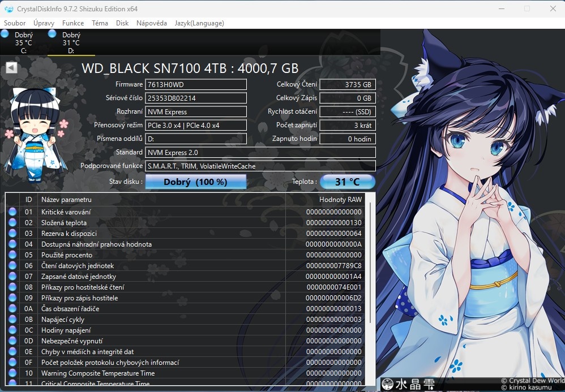Click the Dobrý (100 %) health status button
Viewport: 565px width, 392px height.
[x=195, y=182]
